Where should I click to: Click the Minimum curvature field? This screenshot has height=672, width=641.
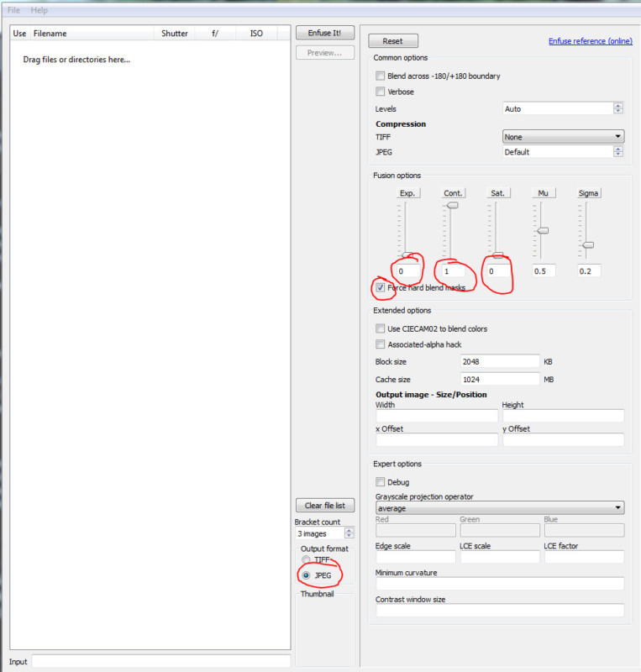[500, 583]
